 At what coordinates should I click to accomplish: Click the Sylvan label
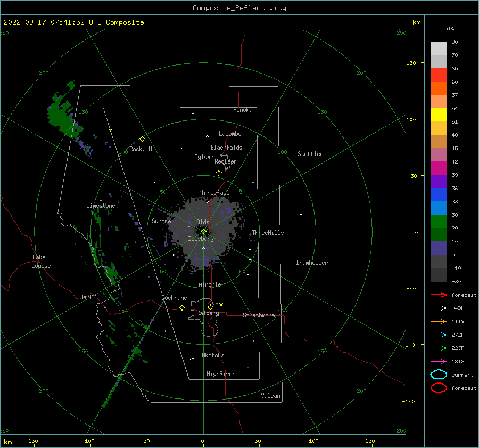pyautogui.click(x=204, y=157)
